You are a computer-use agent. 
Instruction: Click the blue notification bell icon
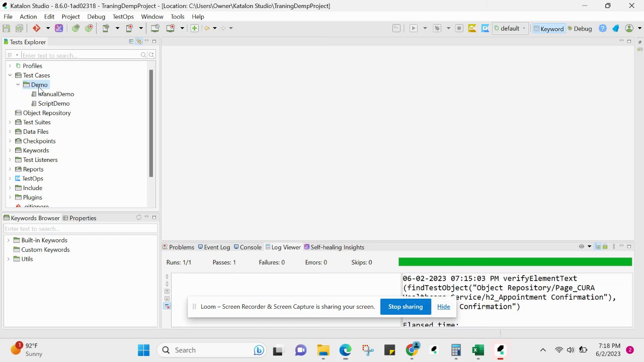tap(615, 28)
